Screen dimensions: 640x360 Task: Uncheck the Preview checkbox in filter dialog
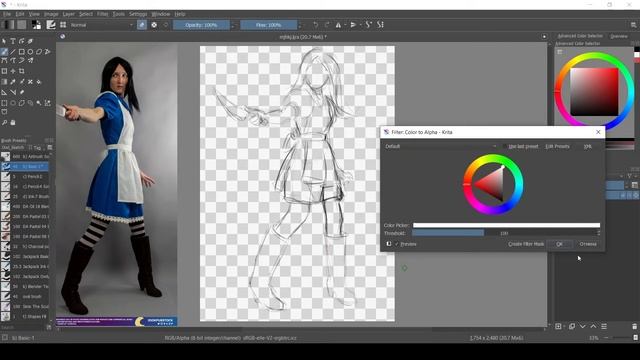[397, 244]
